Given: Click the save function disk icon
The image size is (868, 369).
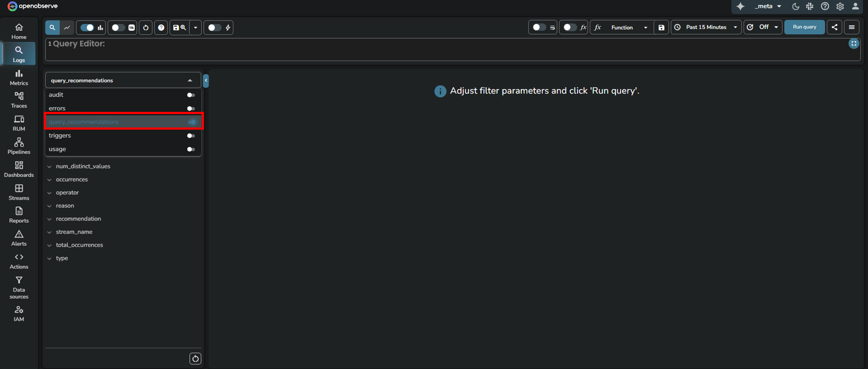Looking at the screenshot, I should click(x=661, y=27).
